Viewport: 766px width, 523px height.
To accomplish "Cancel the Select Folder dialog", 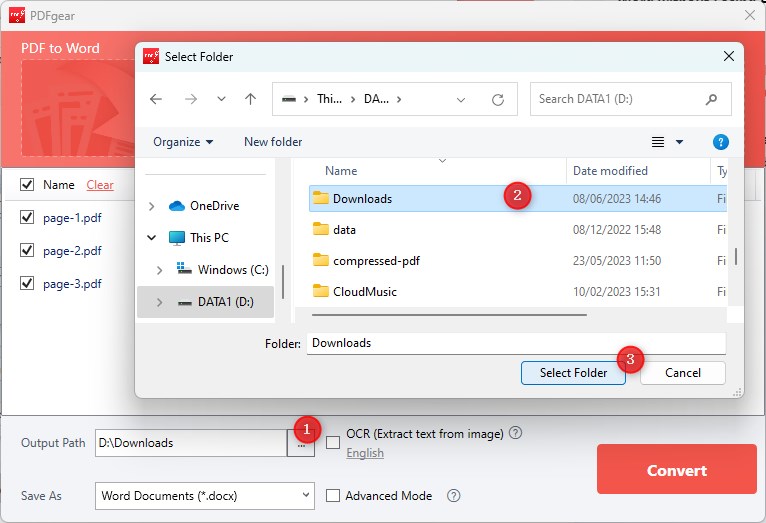I will click(682, 373).
